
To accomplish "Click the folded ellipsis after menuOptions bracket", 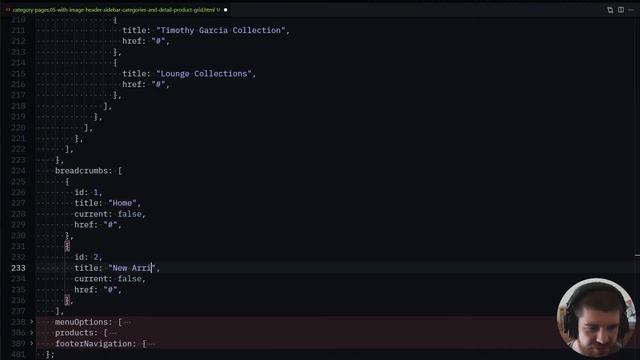I will tap(127, 322).
